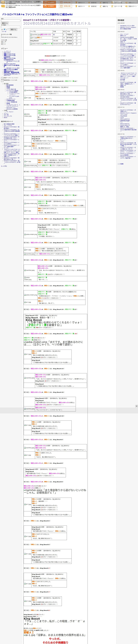Open 初めての方へ sidebar link

click(x=7, y=53)
